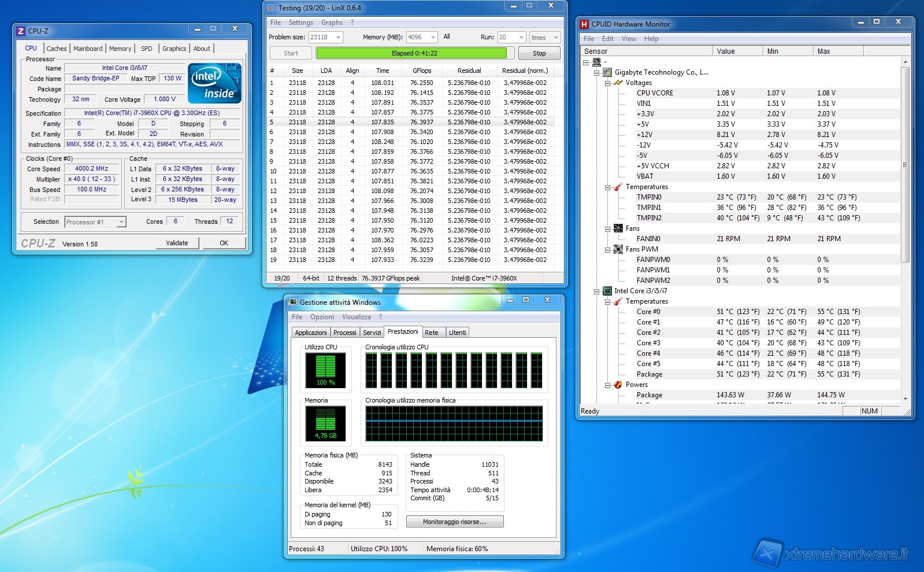
Task: Collapse the Intel Core i3/i5/i7 node
Action: [x=597, y=291]
